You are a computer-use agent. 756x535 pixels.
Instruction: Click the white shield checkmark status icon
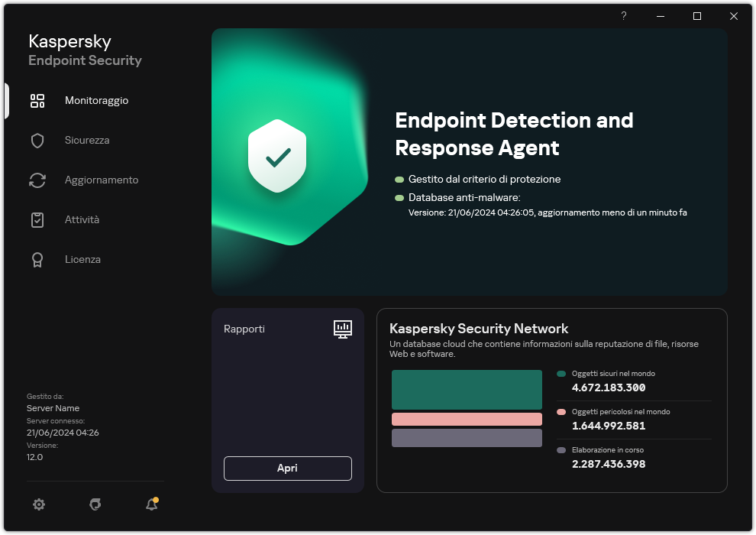[277, 156]
